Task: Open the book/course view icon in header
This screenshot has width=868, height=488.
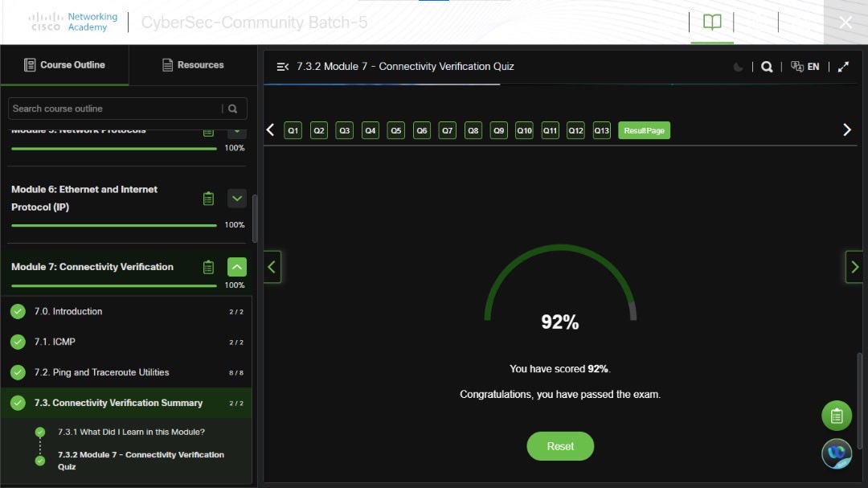Action: tap(712, 23)
